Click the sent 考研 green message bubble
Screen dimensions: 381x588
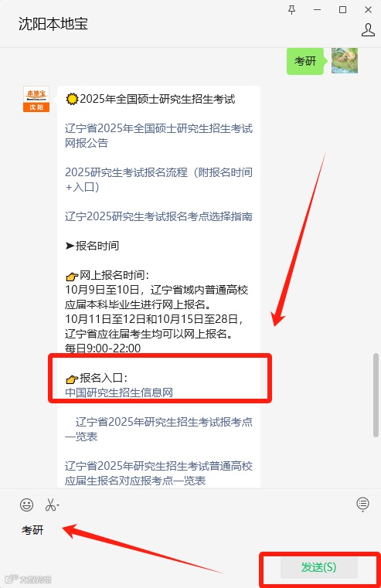[x=304, y=61]
